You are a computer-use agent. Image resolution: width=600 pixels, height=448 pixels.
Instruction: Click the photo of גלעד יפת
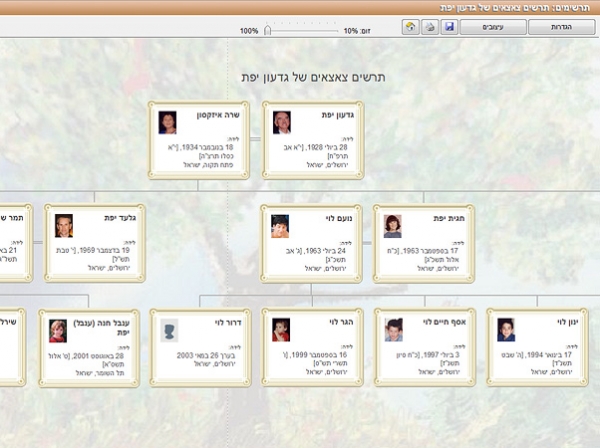[64, 226]
